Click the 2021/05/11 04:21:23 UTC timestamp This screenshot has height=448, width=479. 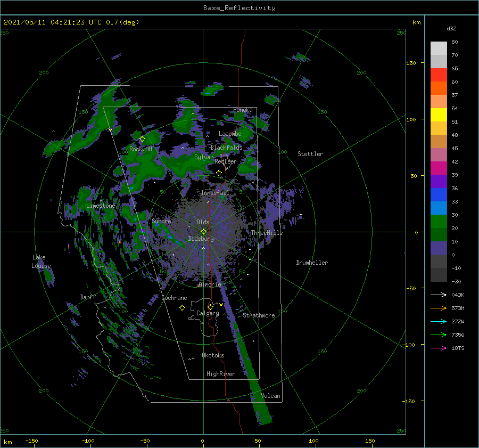point(52,22)
